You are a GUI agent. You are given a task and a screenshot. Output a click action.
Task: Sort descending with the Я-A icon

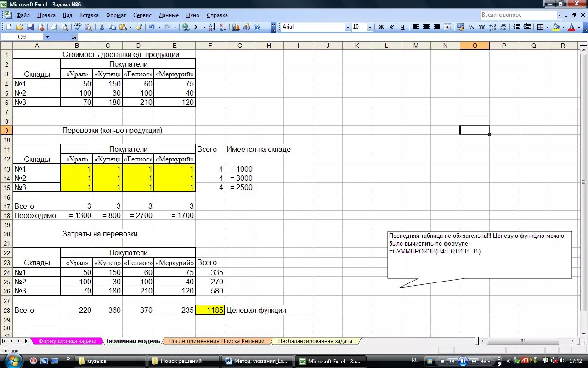tap(222, 27)
